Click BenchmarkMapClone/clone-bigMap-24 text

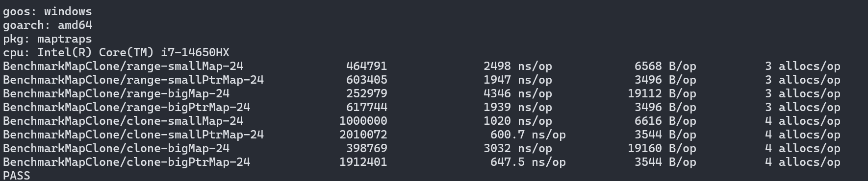pos(116,148)
